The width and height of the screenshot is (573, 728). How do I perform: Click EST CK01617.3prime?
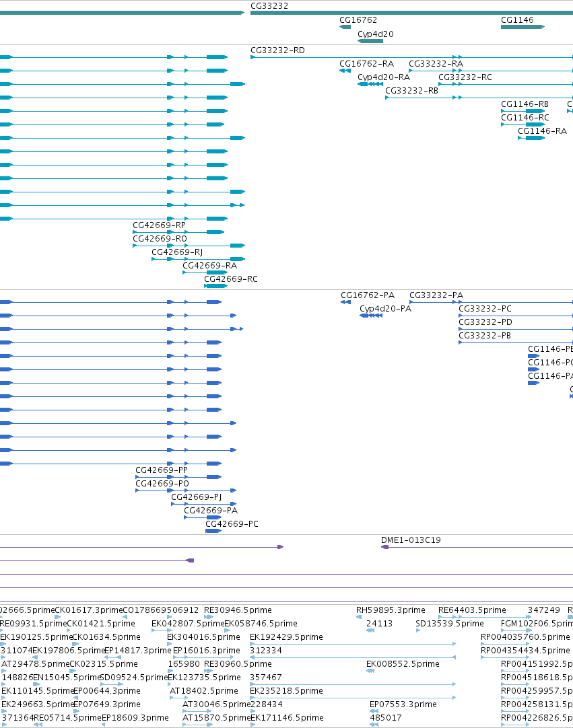click(88, 610)
